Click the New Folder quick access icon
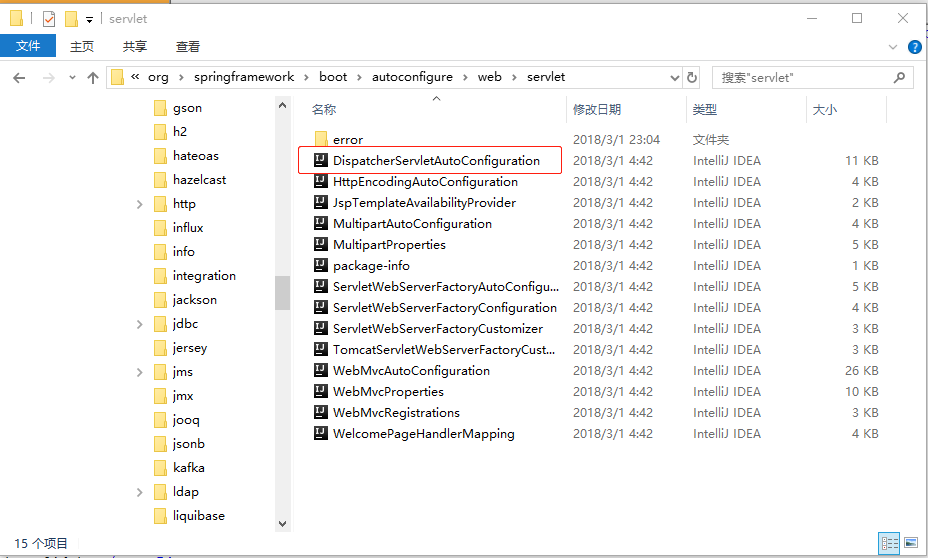The height and width of the screenshot is (558, 928). point(71,19)
